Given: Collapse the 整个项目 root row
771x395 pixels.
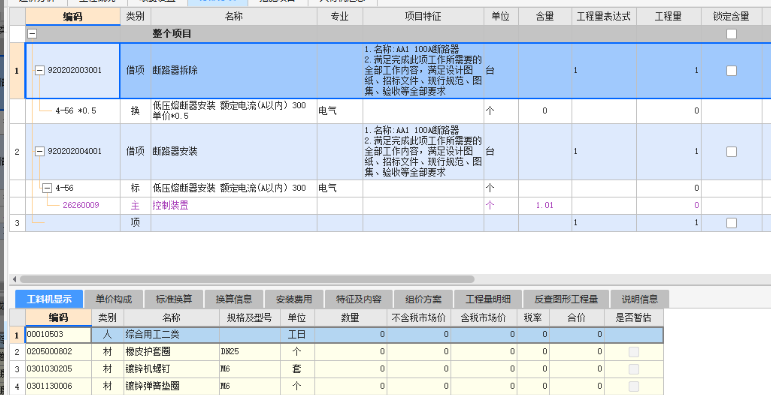Looking at the screenshot, I should pyautogui.click(x=31, y=34).
